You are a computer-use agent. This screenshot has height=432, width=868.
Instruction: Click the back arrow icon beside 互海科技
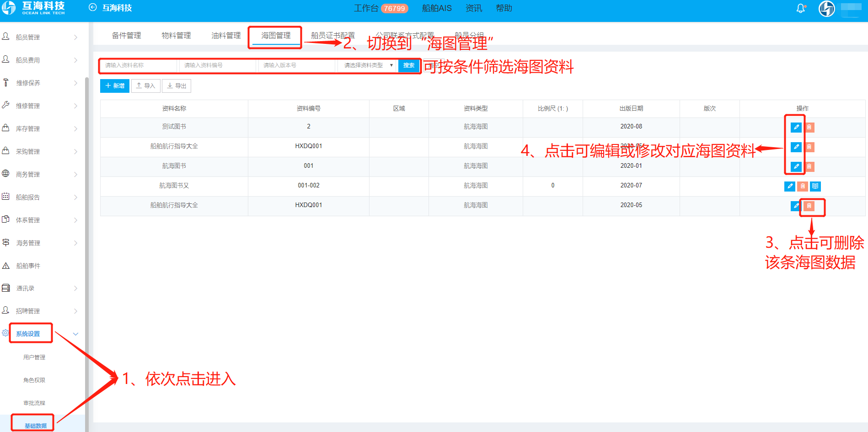coord(93,7)
